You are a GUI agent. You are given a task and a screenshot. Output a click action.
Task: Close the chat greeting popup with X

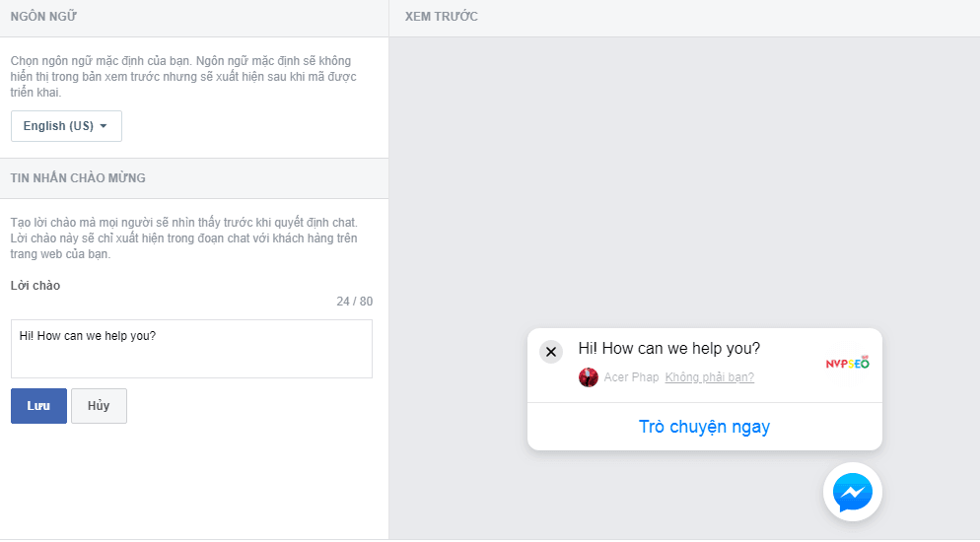[551, 352]
